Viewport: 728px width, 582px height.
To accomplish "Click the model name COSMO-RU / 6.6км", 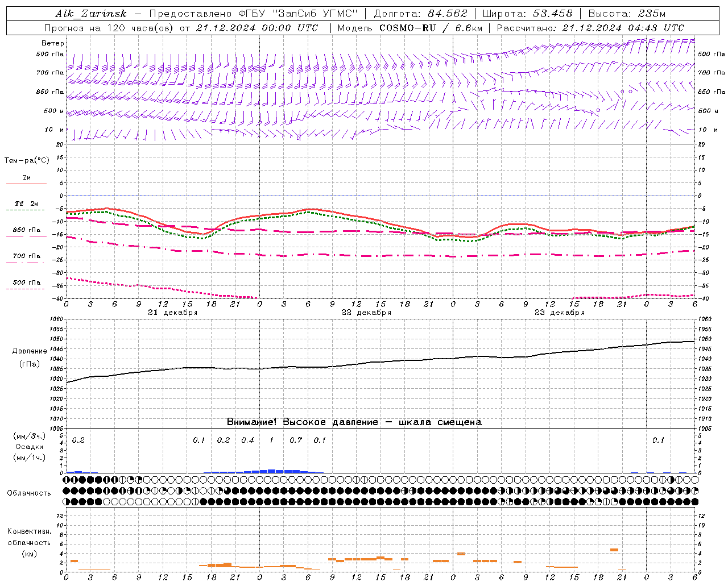I will click(x=431, y=28).
